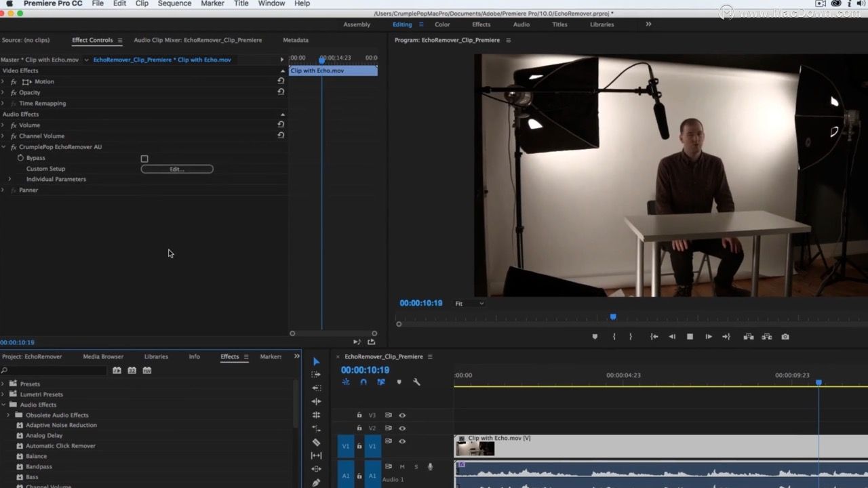Select the Selection tool arrow
The image size is (868, 488).
tap(316, 361)
